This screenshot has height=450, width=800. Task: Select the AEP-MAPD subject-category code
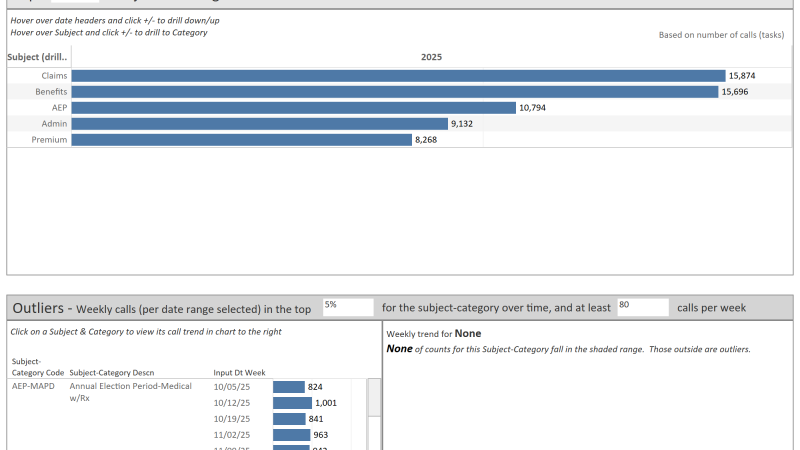[x=33, y=386]
